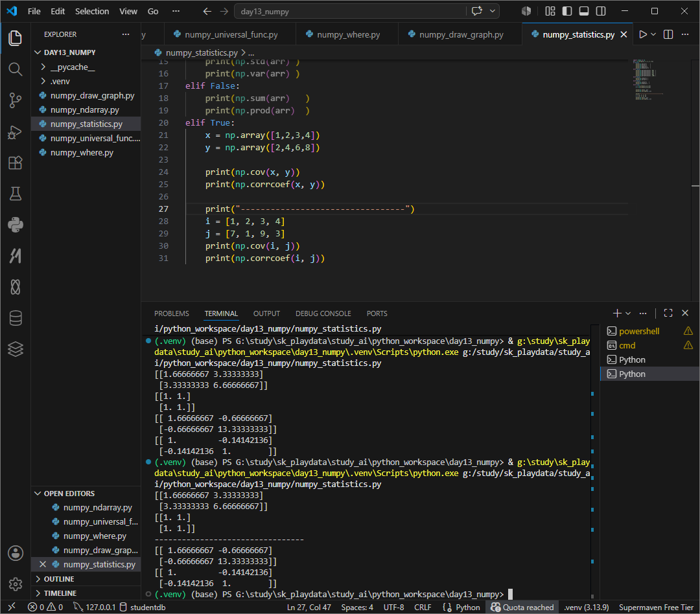Image resolution: width=700 pixels, height=614 pixels.
Task: Switch to the OUTPUT panel tab
Action: click(x=266, y=313)
